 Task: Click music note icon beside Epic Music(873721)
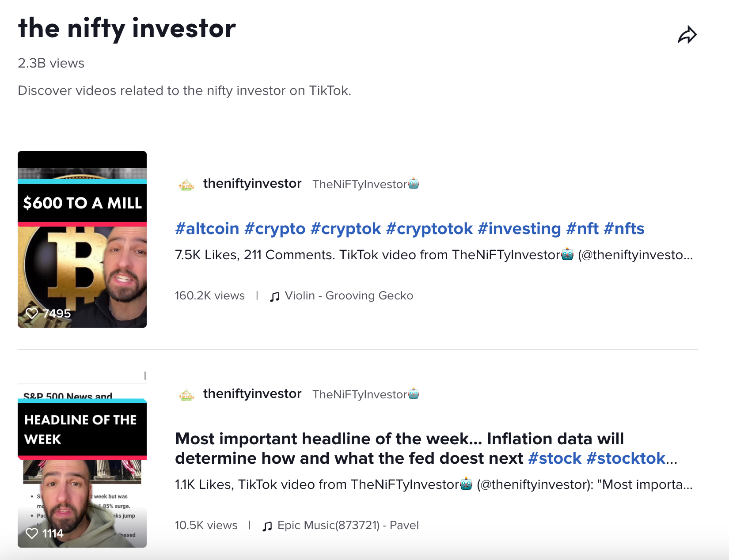(x=267, y=526)
